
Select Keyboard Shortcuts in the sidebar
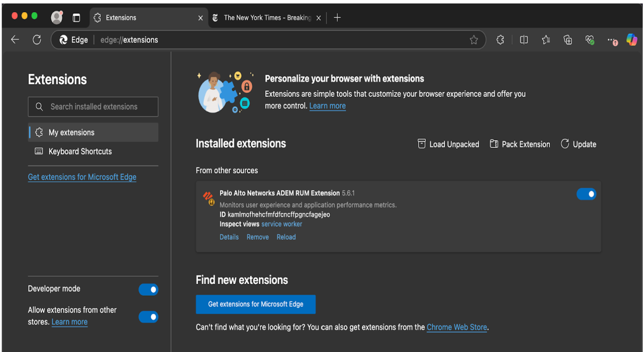[x=80, y=151]
